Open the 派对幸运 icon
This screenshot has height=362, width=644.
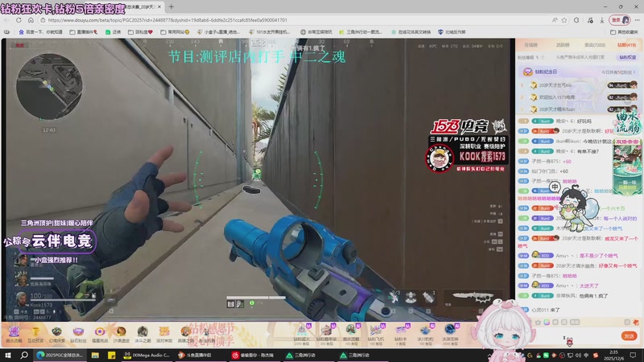[164, 334]
